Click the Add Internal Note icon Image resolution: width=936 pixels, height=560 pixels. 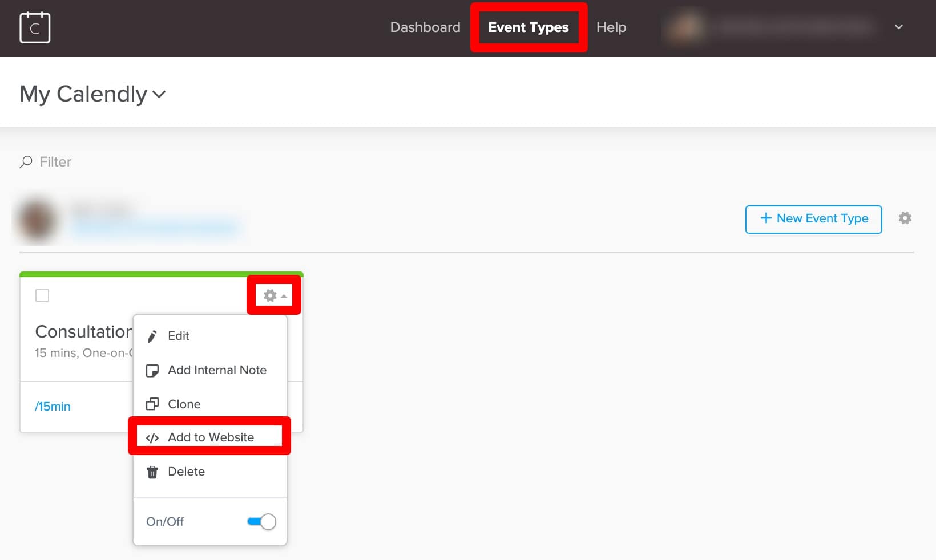point(152,371)
